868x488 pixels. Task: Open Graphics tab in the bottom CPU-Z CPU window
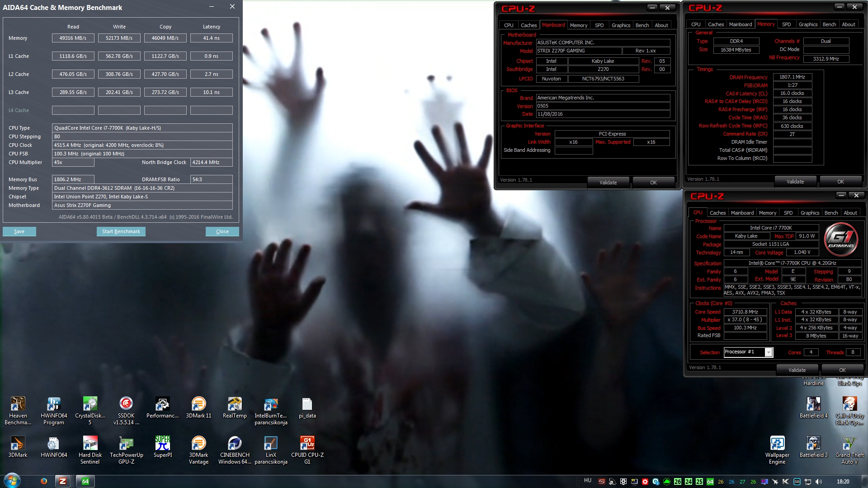coord(810,213)
